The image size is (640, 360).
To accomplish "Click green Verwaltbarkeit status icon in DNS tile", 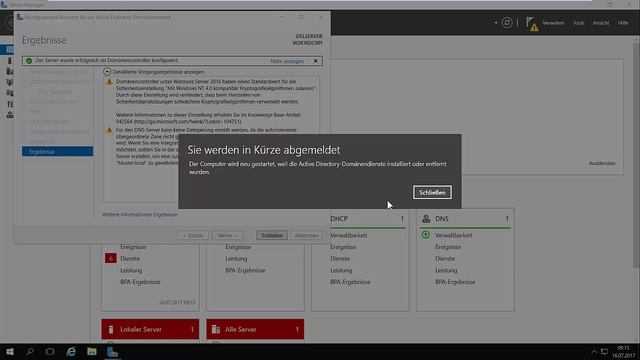I will click(x=426, y=235).
